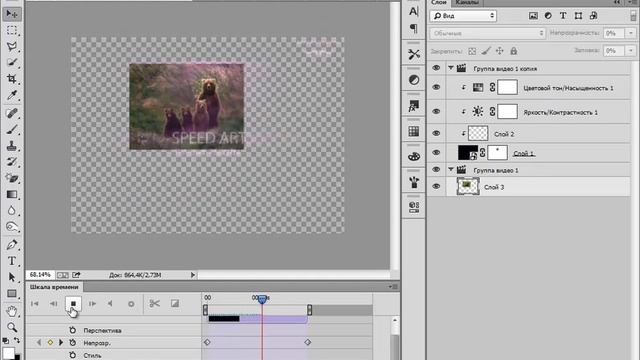Select the Слой 3 thumbnail

point(468,187)
